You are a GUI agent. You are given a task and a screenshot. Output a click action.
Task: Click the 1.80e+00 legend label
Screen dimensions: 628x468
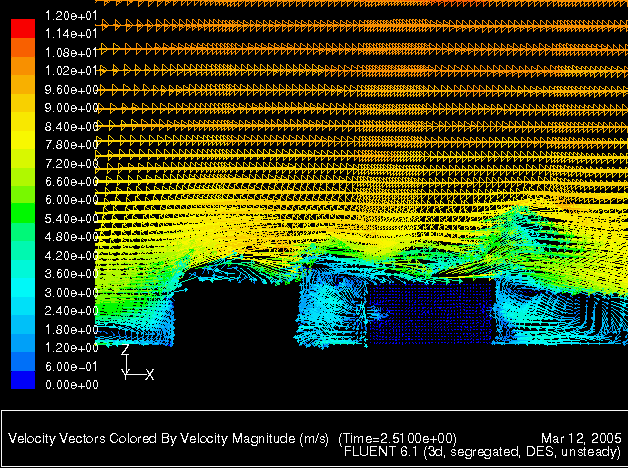(71, 329)
